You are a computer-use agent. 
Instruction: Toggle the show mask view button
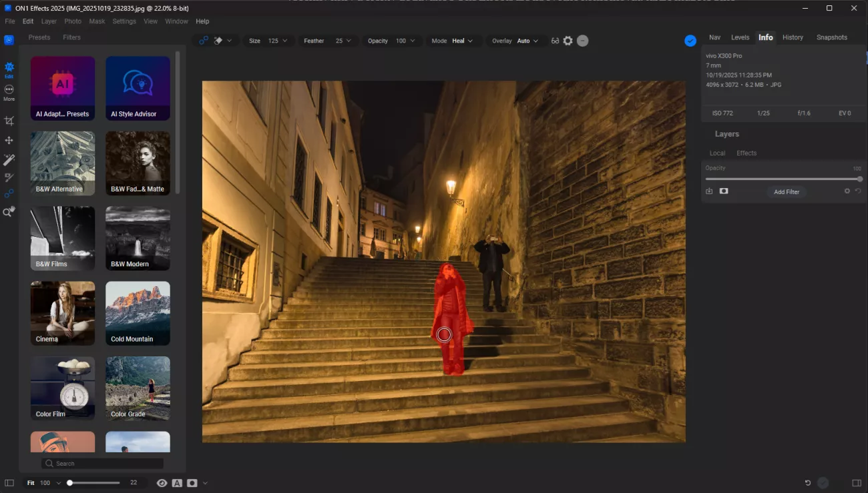[192, 483]
